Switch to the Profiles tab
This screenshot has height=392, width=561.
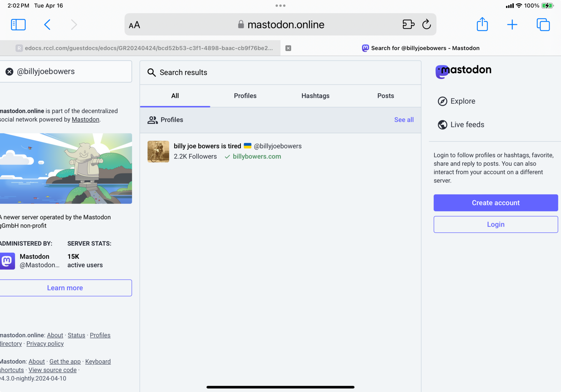coord(245,96)
